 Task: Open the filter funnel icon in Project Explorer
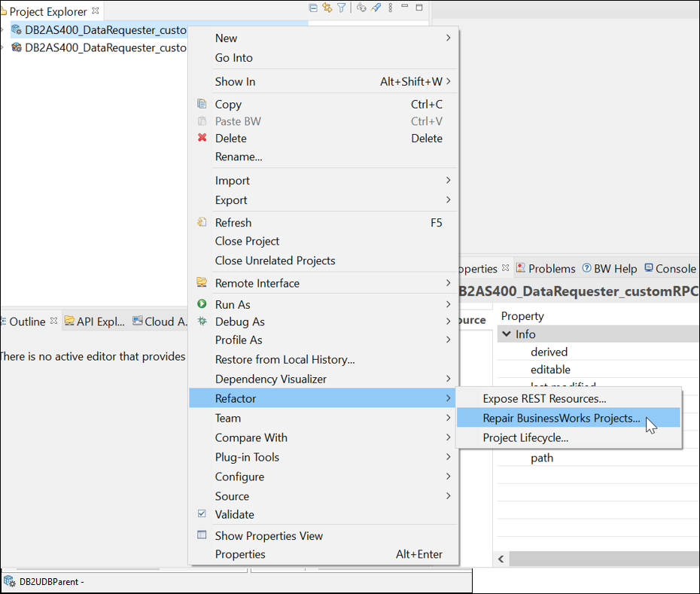pyautogui.click(x=342, y=8)
